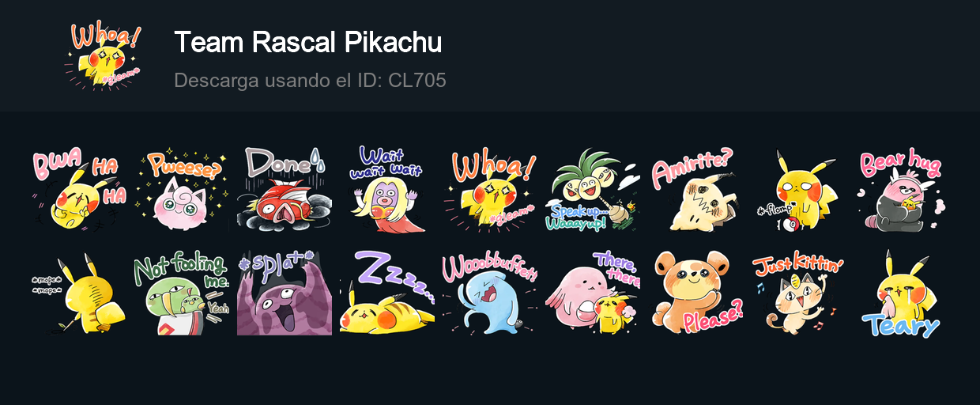Pick the 'Bear hug' Bewear sticker
The width and height of the screenshot is (980, 405).
point(901,190)
